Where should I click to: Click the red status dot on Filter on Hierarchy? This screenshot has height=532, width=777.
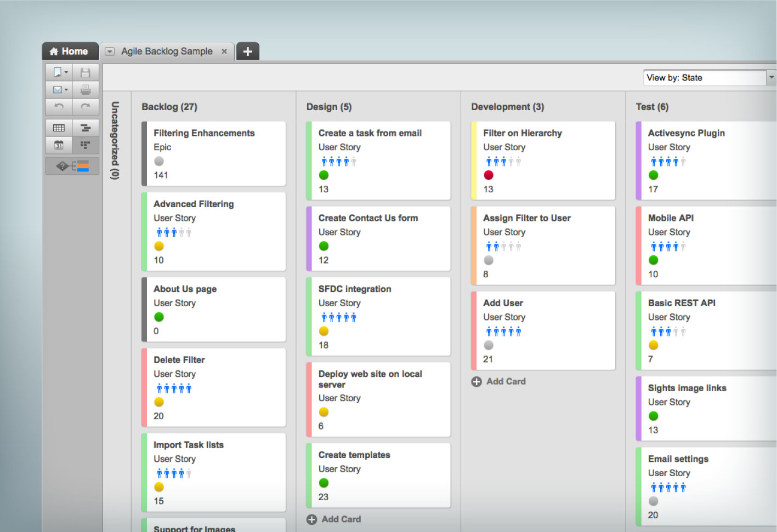488,175
